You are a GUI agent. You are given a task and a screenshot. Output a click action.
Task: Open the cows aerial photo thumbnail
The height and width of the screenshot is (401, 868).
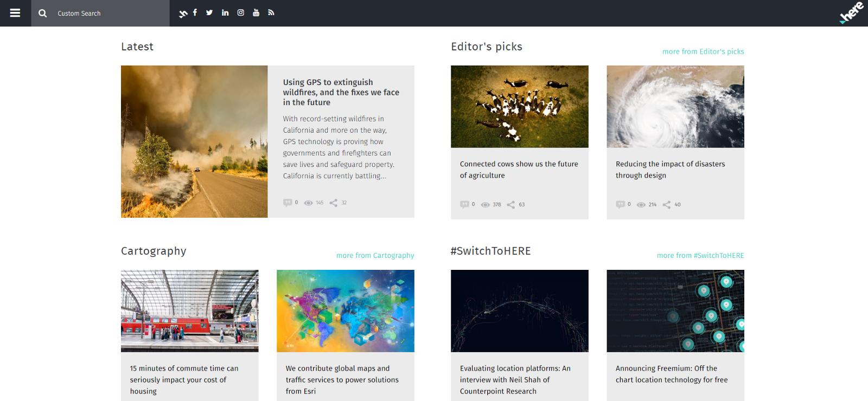tap(519, 106)
